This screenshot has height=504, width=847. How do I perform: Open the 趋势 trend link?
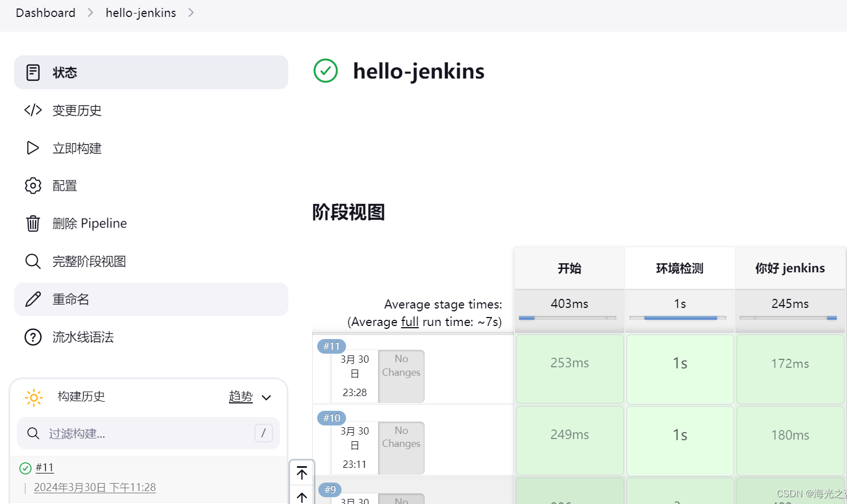(240, 397)
